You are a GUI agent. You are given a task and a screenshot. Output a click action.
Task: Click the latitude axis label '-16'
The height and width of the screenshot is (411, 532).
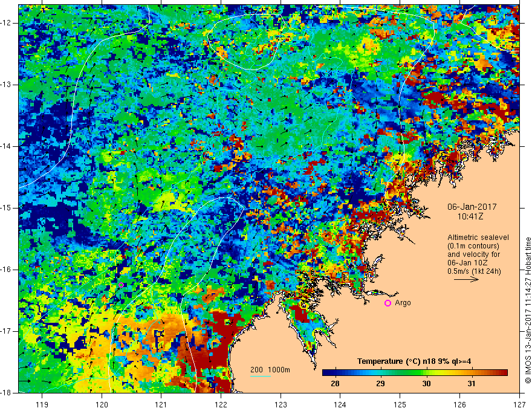click(7, 270)
